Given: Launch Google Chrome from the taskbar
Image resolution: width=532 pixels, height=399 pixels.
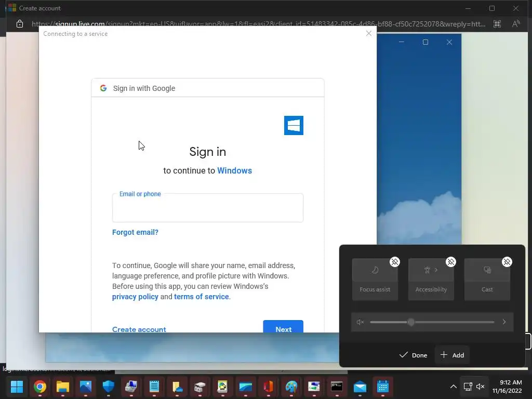Looking at the screenshot, I should (39, 386).
